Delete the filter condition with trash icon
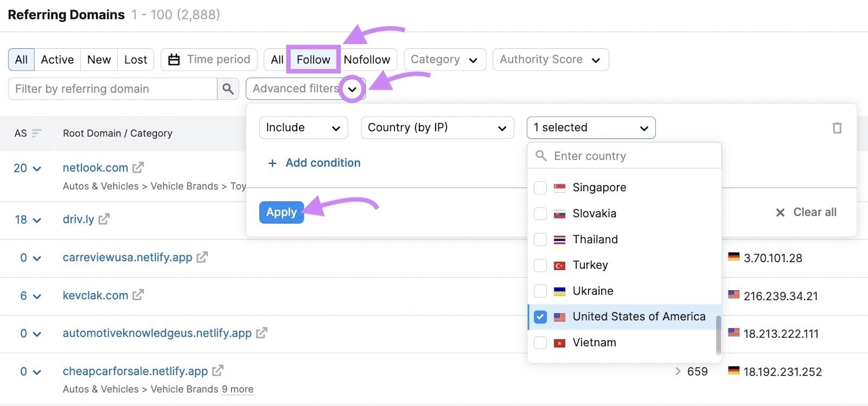Screen dimensions: 868x406 tap(837, 128)
